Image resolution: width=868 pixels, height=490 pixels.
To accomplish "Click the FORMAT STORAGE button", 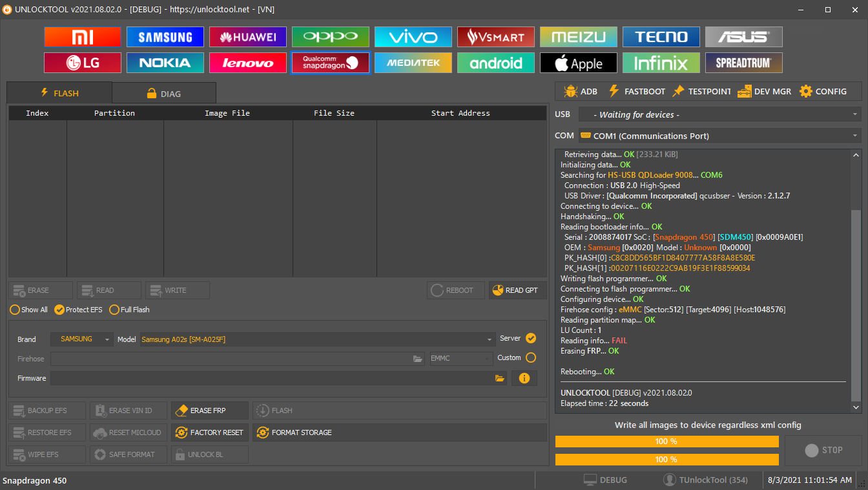I will pyautogui.click(x=399, y=432).
